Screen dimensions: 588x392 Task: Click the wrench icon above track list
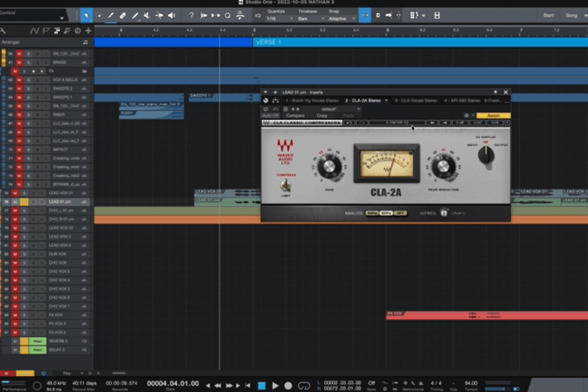(x=3, y=31)
